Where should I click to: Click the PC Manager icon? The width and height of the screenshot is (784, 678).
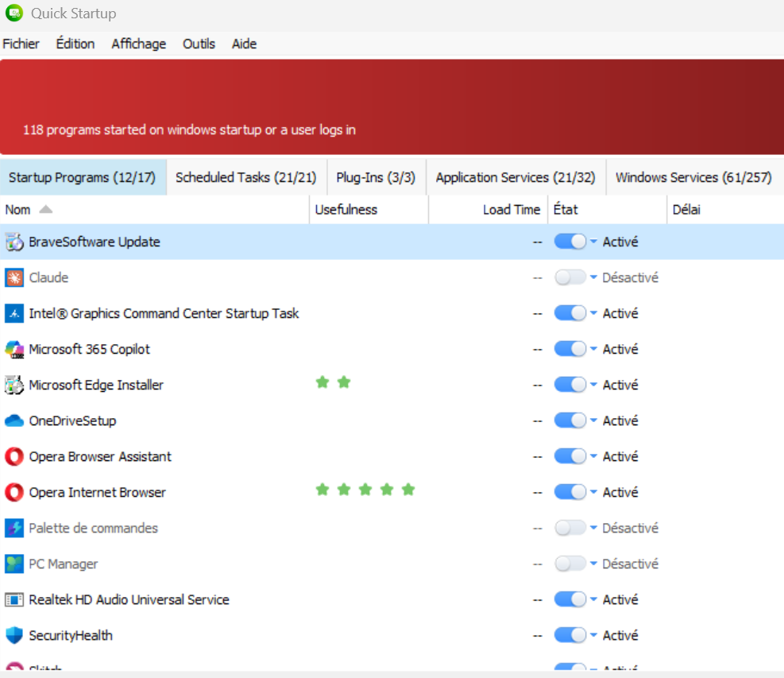coord(14,564)
